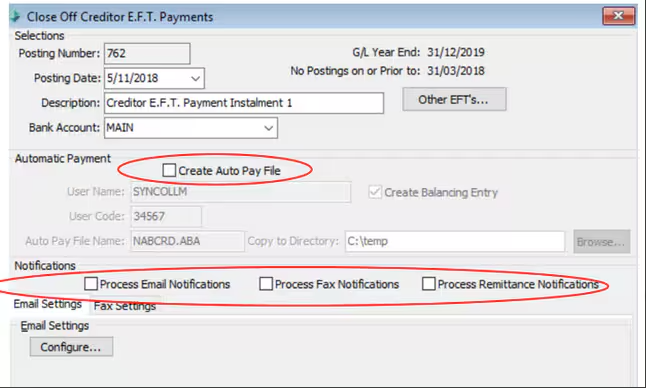
Task: Enable Process Email Notifications
Action: click(91, 284)
